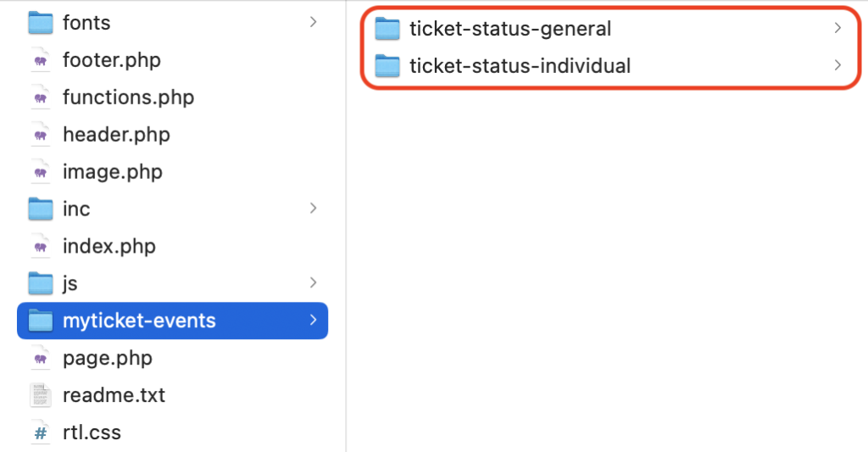The width and height of the screenshot is (868, 452).
Task: Click the functions.php PHP file icon
Action: [41, 98]
